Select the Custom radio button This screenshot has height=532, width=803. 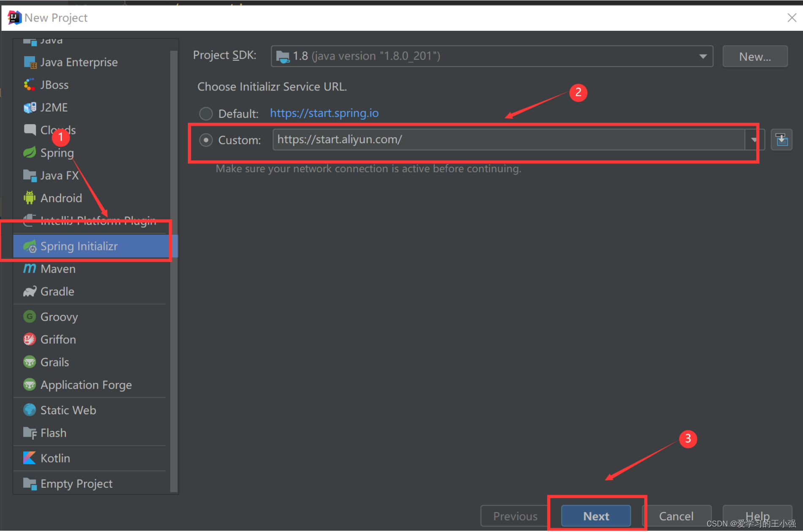click(206, 140)
